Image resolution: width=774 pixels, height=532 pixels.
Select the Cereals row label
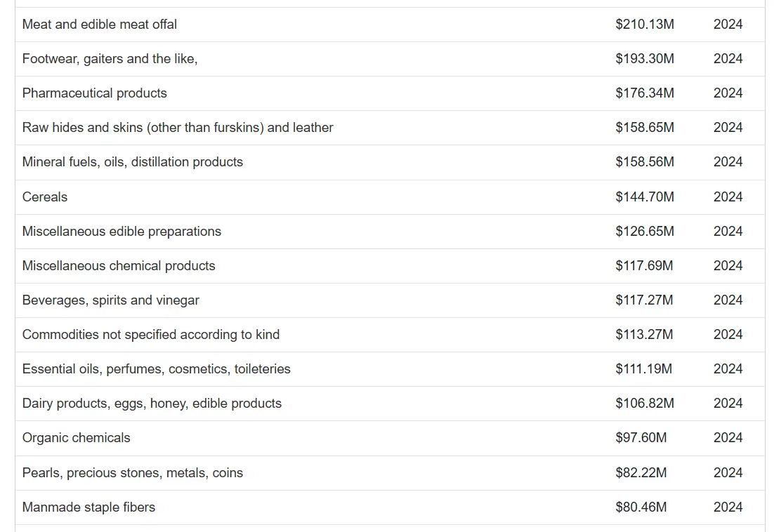coord(45,197)
